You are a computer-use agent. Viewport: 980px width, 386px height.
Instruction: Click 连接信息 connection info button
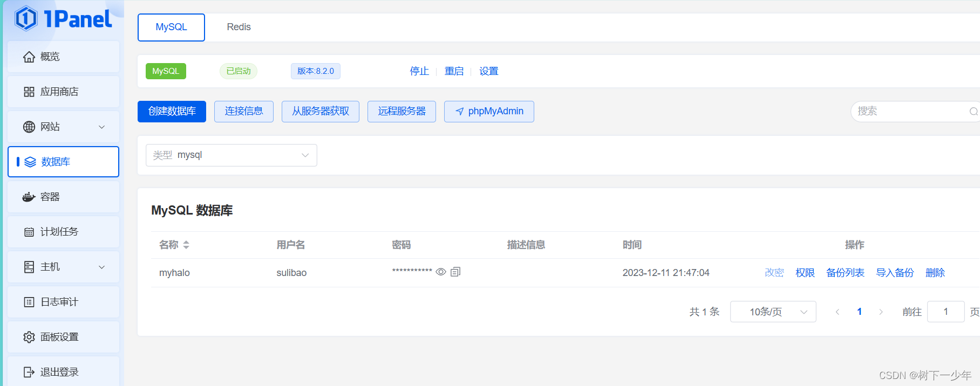[244, 112]
